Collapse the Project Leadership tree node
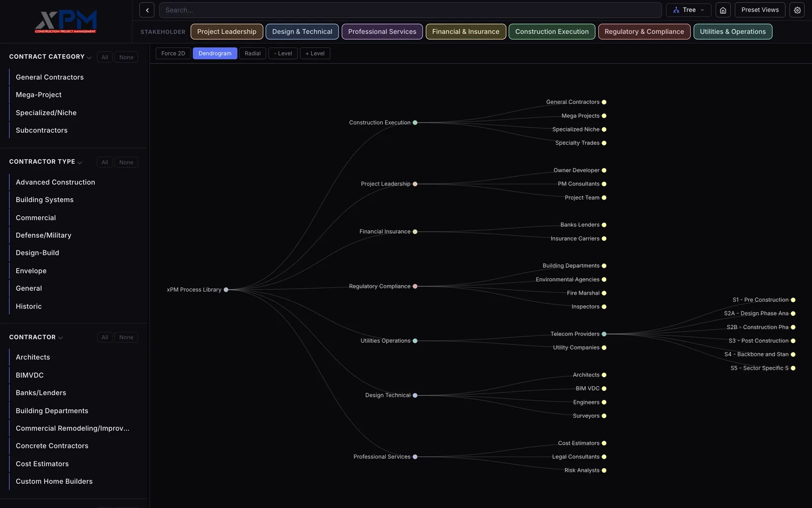Screen dimensions: 812x508 pos(415,184)
